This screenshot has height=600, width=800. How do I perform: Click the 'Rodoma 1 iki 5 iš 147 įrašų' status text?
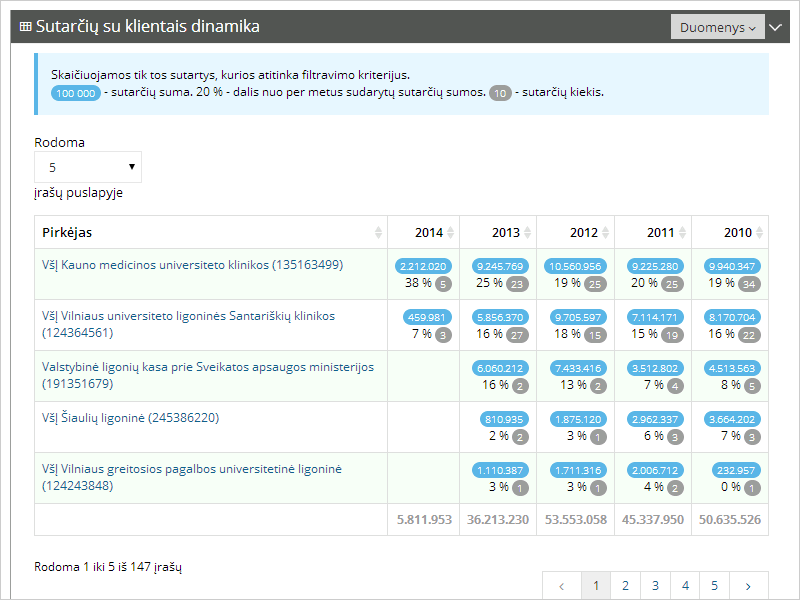click(x=108, y=567)
